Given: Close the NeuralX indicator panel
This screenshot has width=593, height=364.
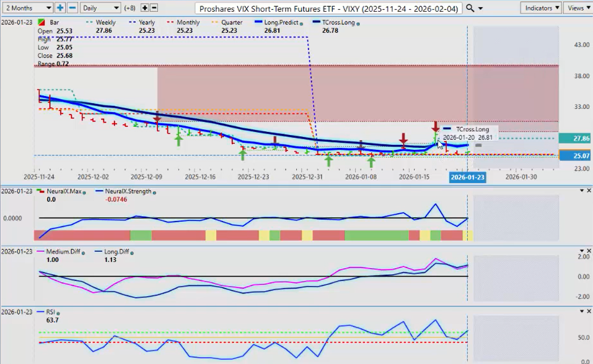Looking at the screenshot, I should [588, 191].
